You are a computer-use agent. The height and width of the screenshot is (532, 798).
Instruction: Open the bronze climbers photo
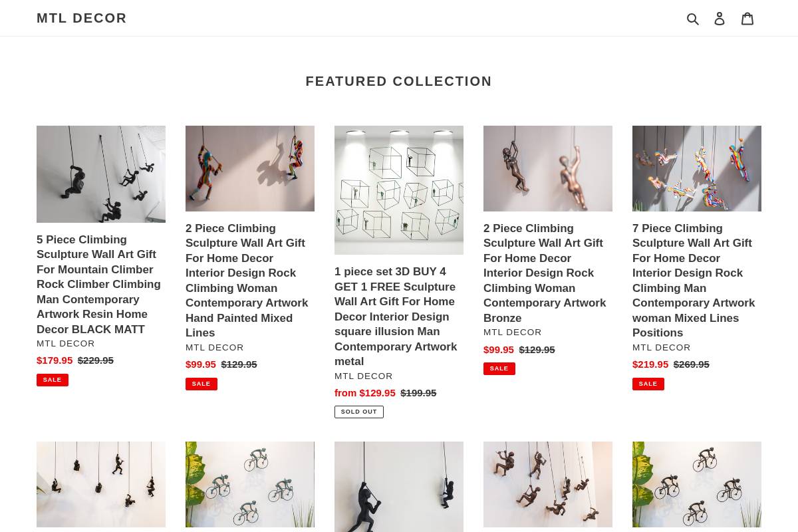548,168
